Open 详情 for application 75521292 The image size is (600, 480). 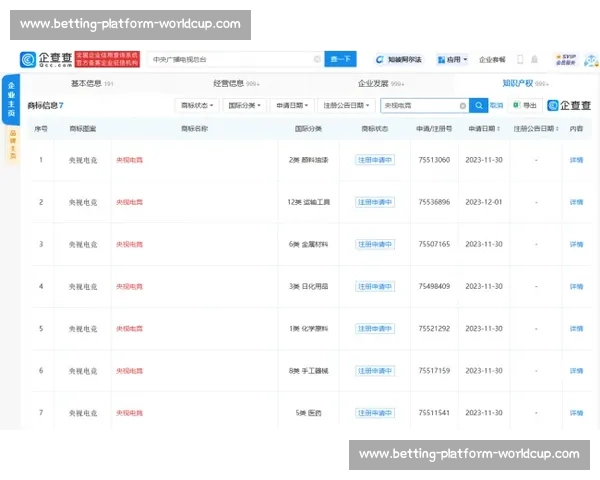576,328
